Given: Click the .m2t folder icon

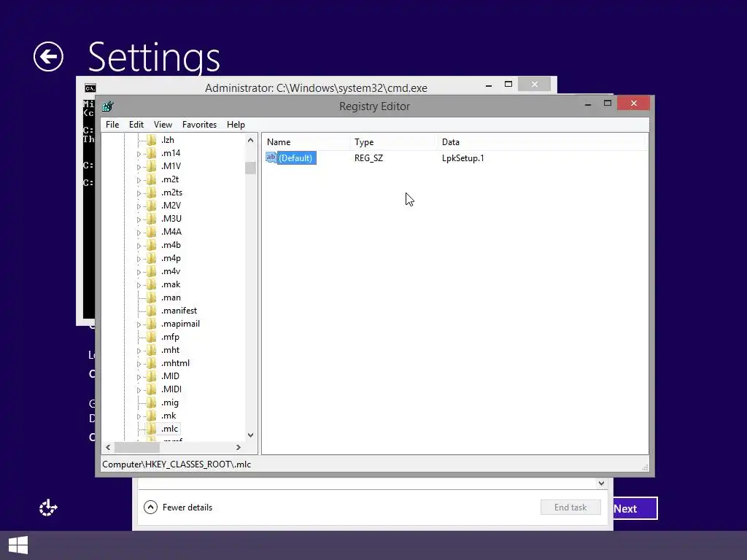Looking at the screenshot, I should [x=152, y=179].
